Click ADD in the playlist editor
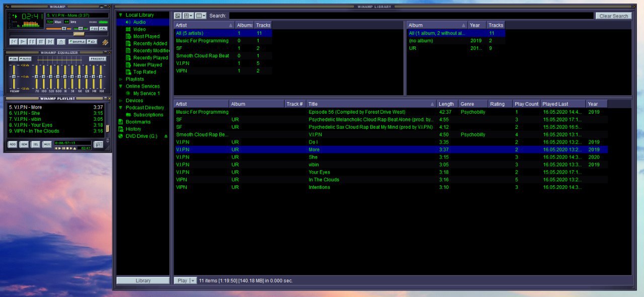The height and width of the screenshot is (297, 644). [x=13, y=144]
